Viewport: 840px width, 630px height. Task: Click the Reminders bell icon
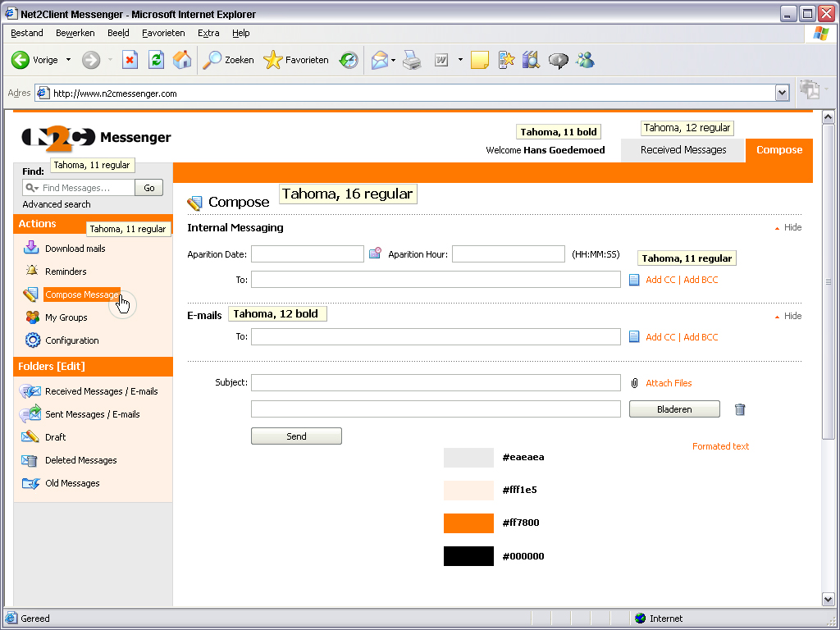(x=32, y=271)
